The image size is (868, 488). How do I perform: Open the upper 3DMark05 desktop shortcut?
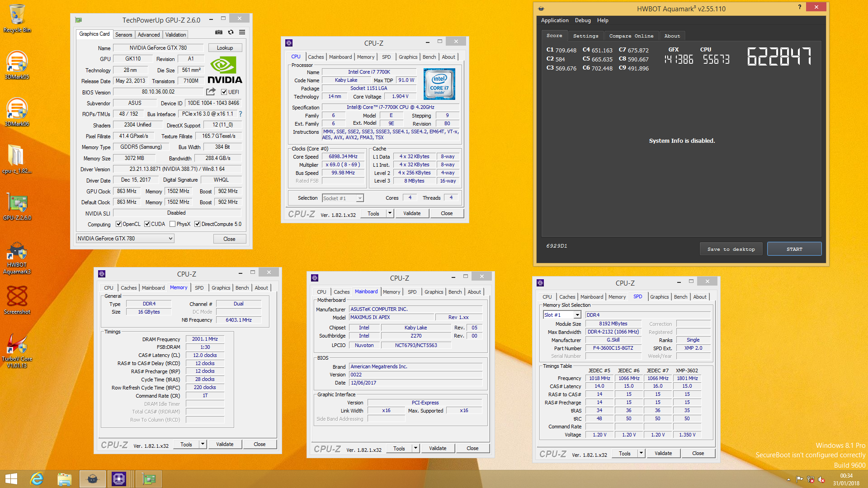(x=17, y=65)
